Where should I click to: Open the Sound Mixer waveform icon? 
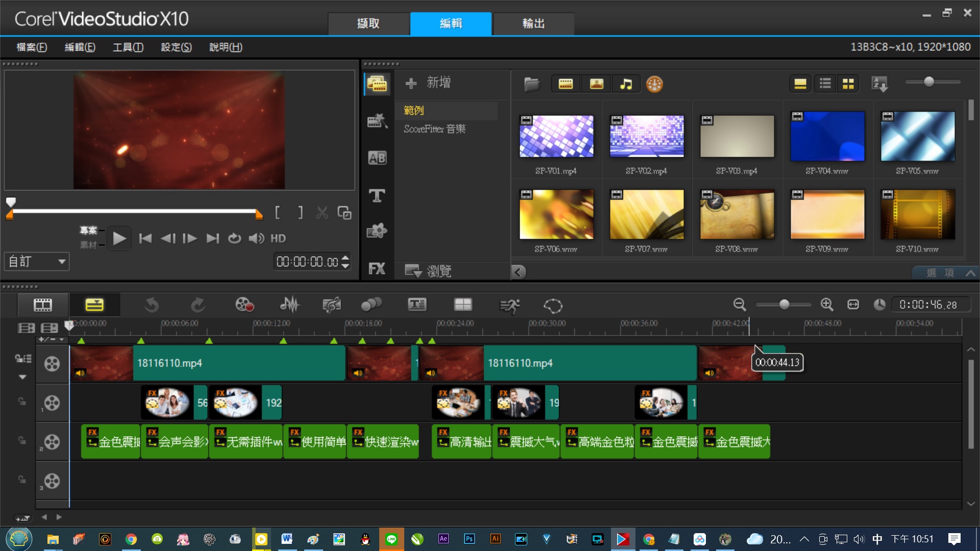(289, 305)
